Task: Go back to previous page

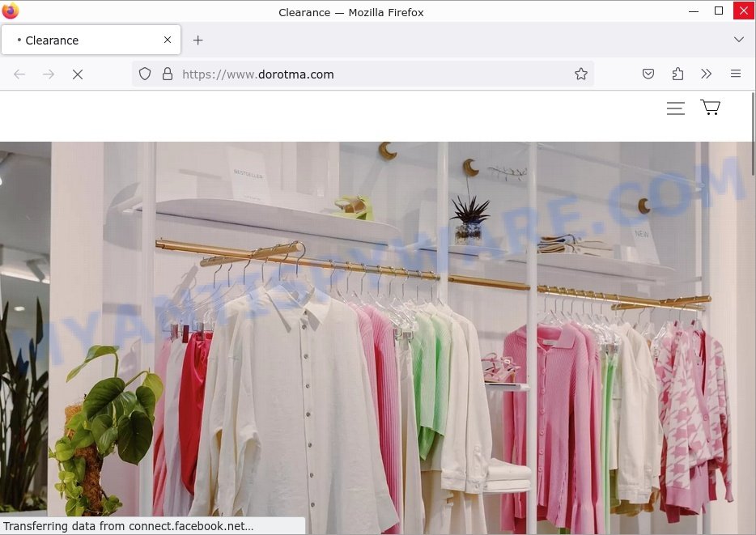Action: coord(19,74)
